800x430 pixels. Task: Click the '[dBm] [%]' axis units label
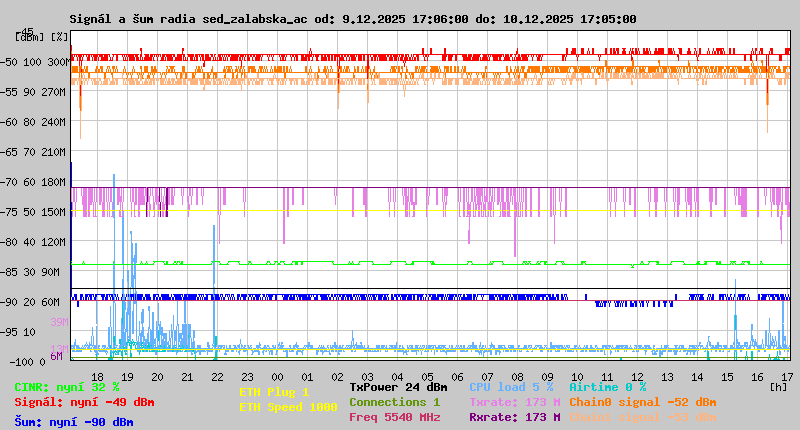42,37
